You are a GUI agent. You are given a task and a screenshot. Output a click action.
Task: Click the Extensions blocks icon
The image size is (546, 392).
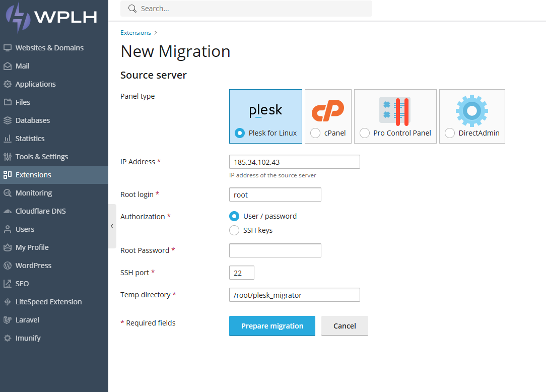(x=8, y=174)
